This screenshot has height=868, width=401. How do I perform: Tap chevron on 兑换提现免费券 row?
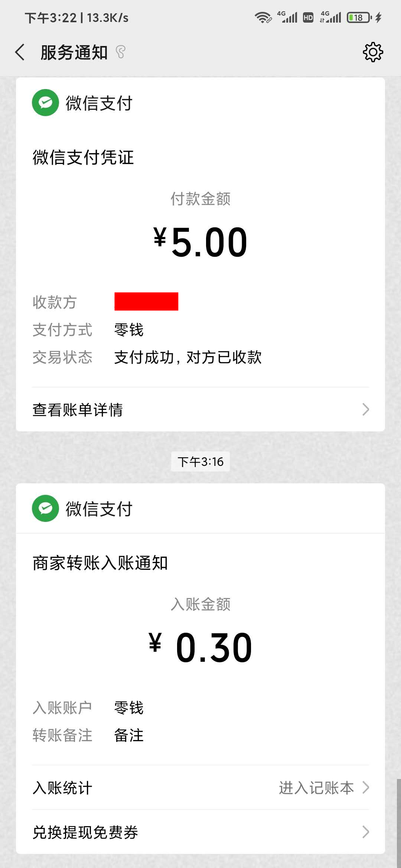tap(366, 832)
